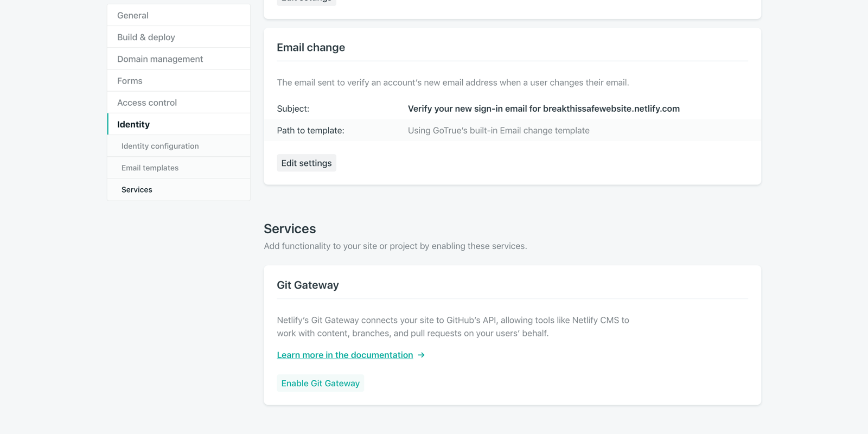Jump to Email templates sub-item
Image resolution: width=868 pixels, height=434 pixels.
click(x=150, y=168)
